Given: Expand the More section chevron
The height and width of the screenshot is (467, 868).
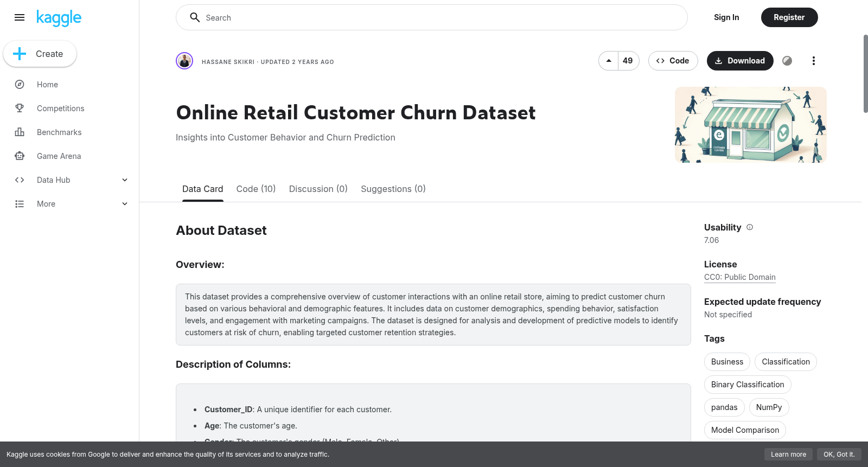Looking at the screenshot, I should pyautogui.click(x=125, y=204).
